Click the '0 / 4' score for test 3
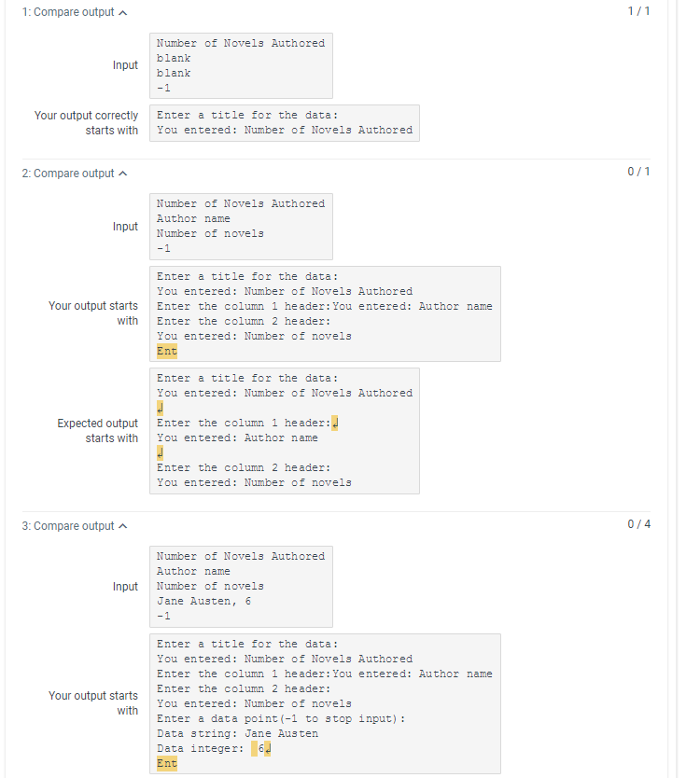Screen dimensions: 700x778 point(637,523)
